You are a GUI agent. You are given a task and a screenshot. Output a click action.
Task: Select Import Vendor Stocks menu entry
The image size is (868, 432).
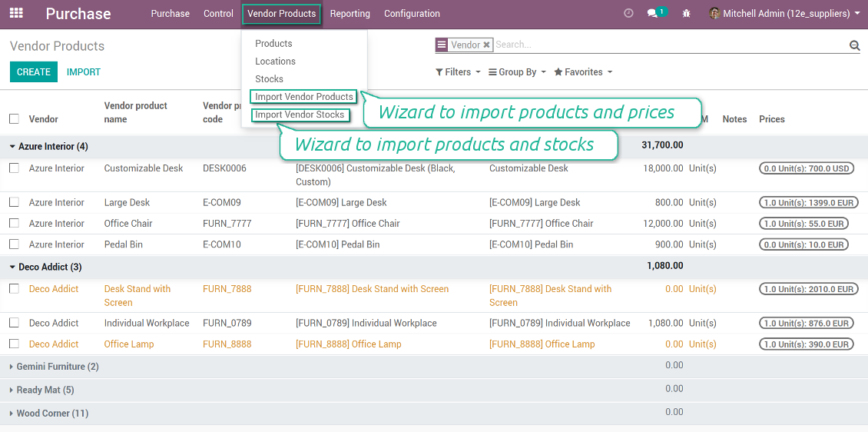tap(300, 115)
